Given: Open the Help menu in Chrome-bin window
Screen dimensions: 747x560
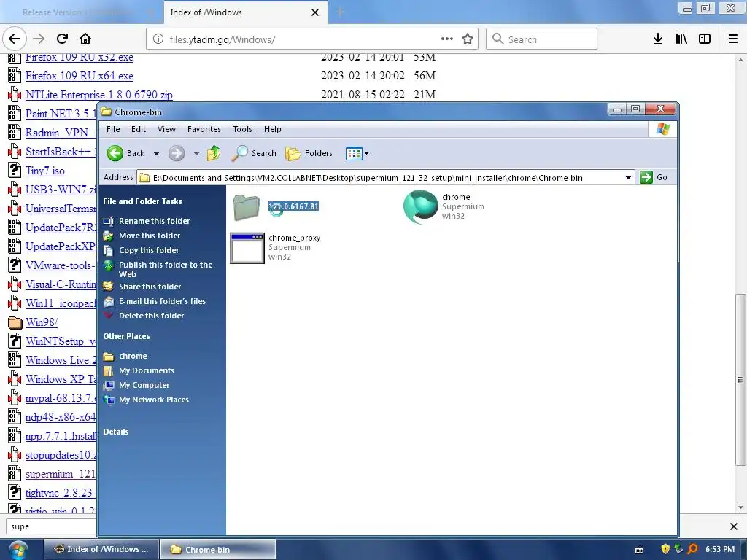Looking at the screenshot, I should (273, 129).
